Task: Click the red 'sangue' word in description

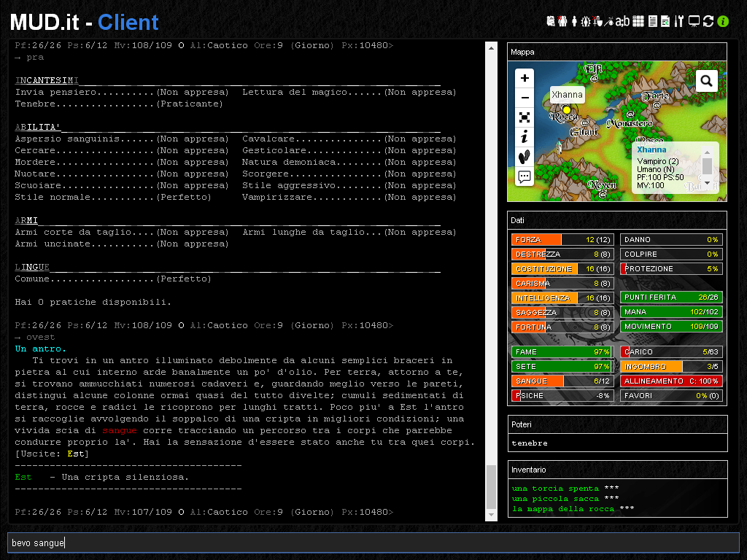Action: [120, 430]
